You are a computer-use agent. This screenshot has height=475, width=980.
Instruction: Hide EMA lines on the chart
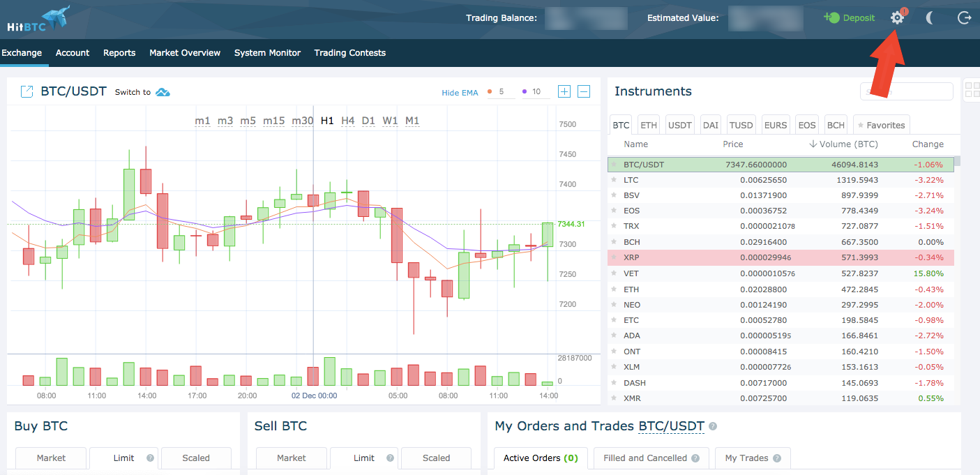(x=460, y=92)
